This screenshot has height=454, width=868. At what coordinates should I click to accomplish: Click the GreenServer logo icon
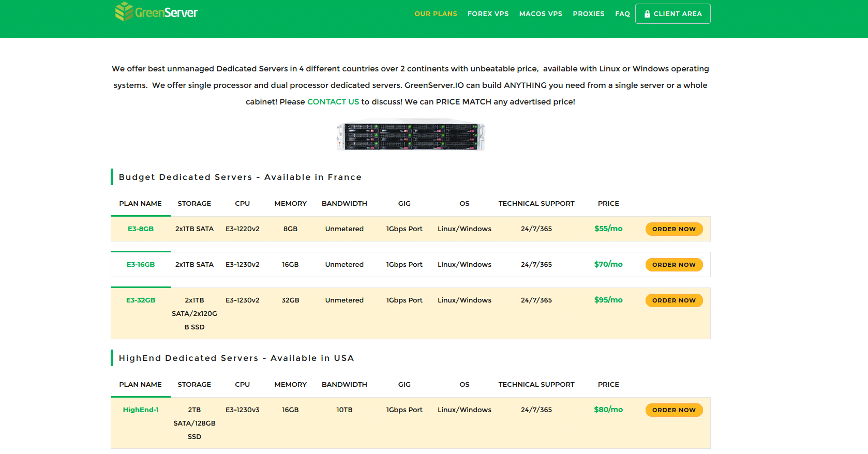(x=124, y=11)
